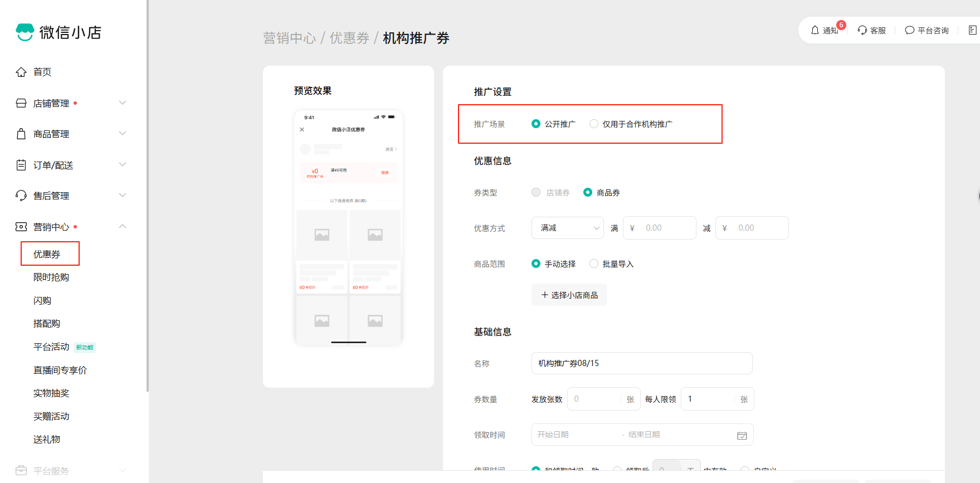This screenshot has height=483, width=980.
Task: Select 批量导入 for product range
Action: point(594,264)
